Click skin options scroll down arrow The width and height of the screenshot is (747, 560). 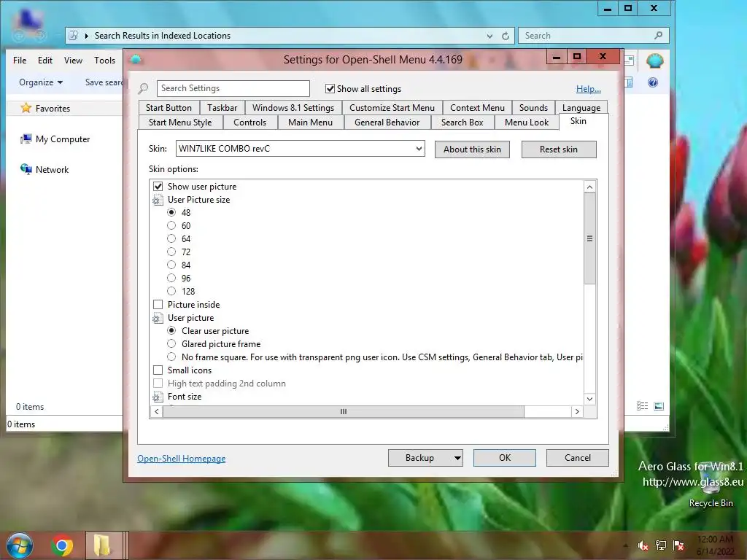pos(589,399)
